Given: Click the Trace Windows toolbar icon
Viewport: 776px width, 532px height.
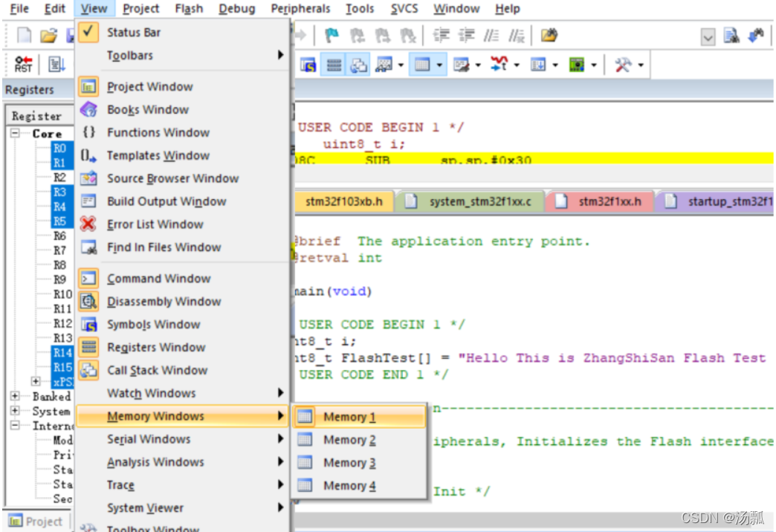Looking at the screenshot, I should [538, 65].
